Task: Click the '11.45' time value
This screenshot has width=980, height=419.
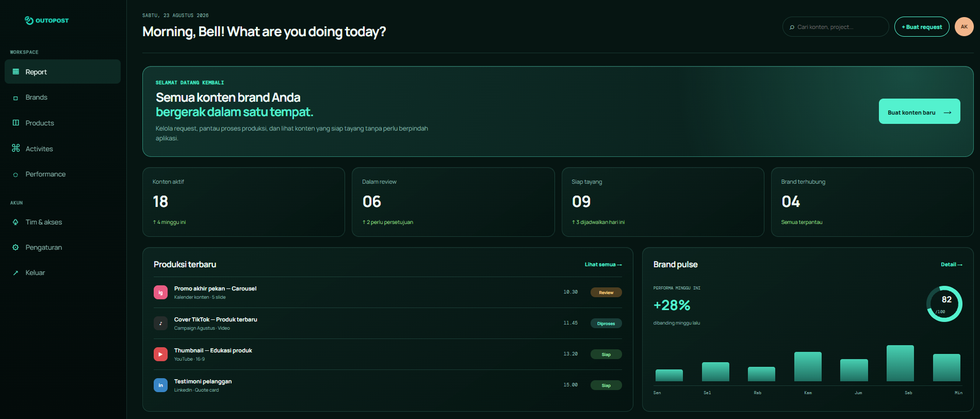Action: [x=570, y=323]
